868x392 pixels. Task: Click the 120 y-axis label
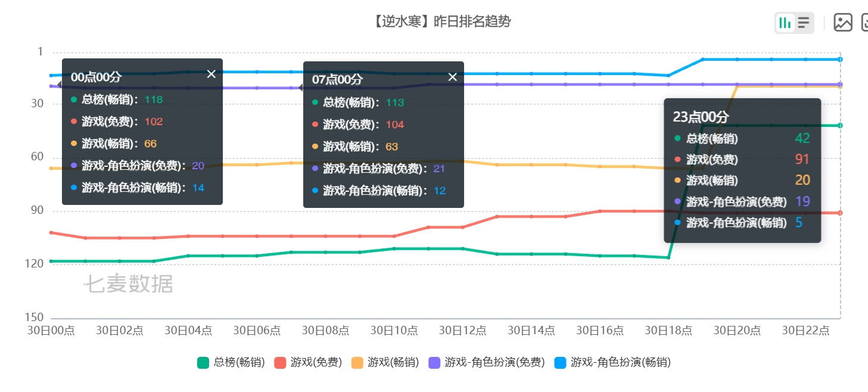click(35, 263)
